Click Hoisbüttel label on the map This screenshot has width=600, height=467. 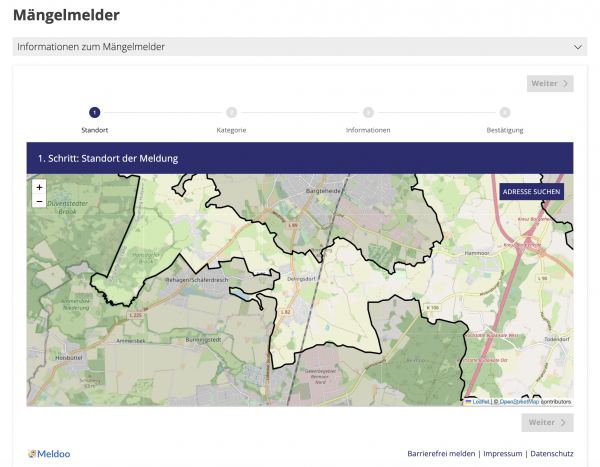click(x=68, y=358)
